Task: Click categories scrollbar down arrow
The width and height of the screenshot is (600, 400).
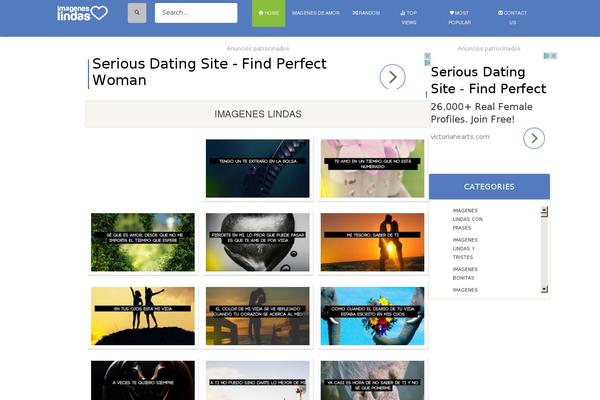Action: 545,289
